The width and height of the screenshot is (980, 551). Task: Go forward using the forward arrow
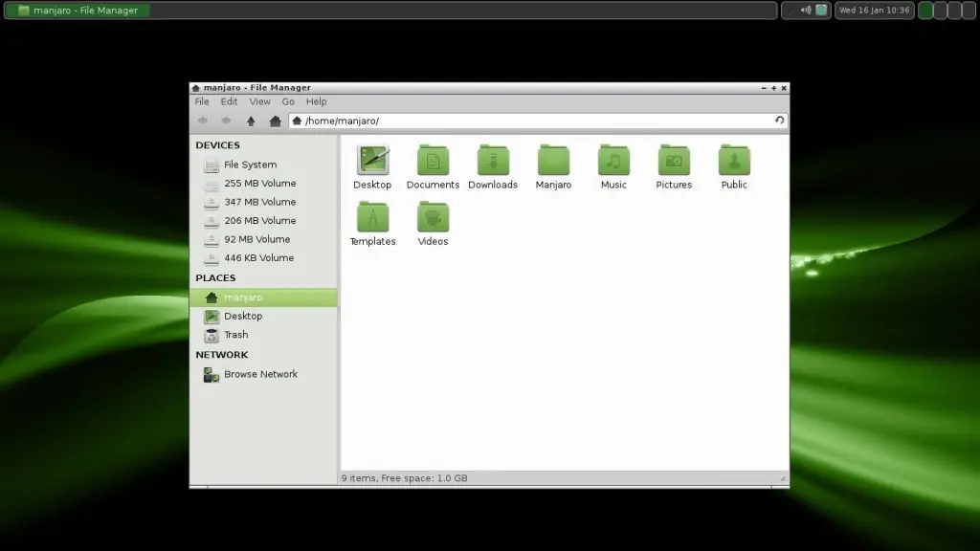226,121
